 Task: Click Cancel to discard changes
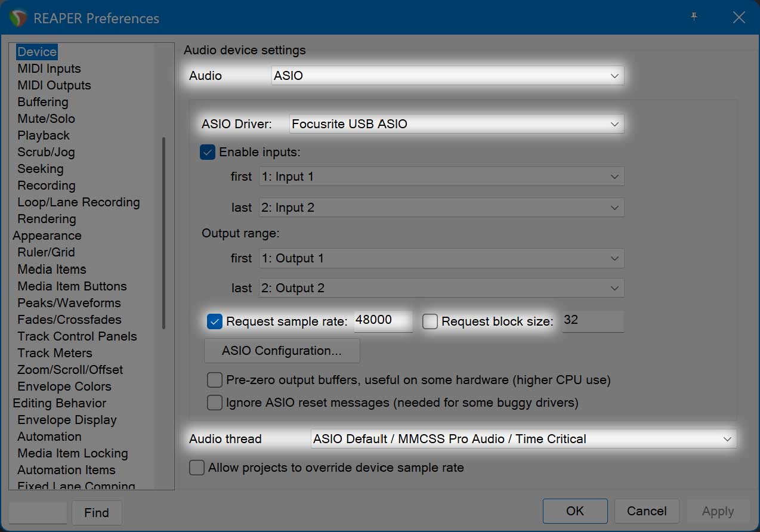647,511
